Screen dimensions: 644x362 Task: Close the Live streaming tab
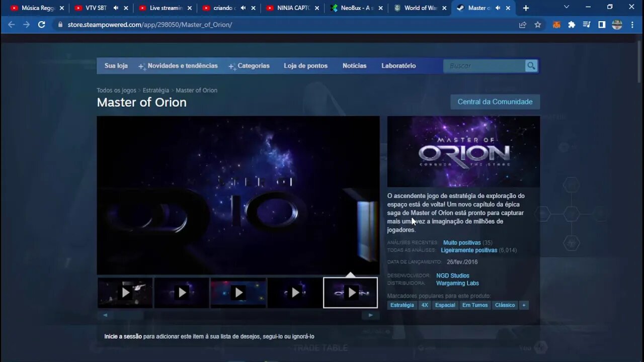pyautogui.click(x=190, y=8)
